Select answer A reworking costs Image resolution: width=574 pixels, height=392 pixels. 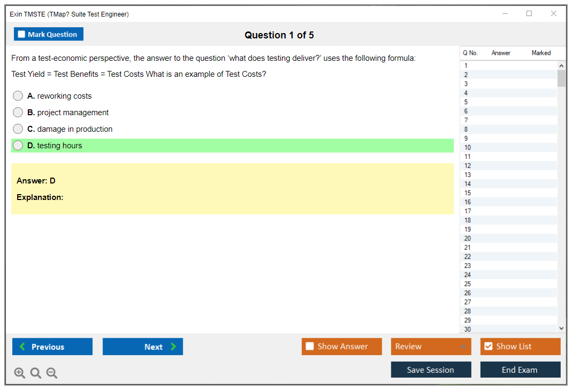click(18, 96)
